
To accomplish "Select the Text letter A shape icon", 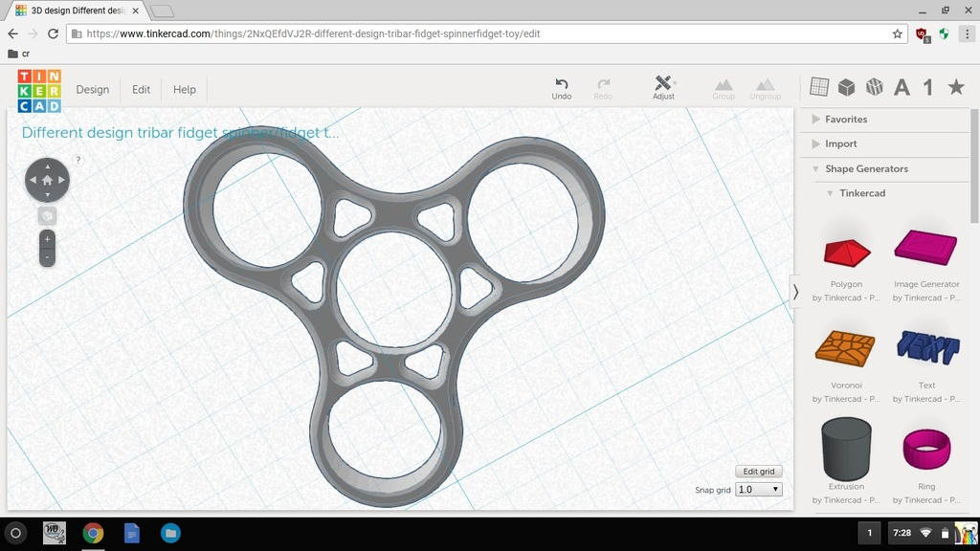I will click(x=901, y=86).
